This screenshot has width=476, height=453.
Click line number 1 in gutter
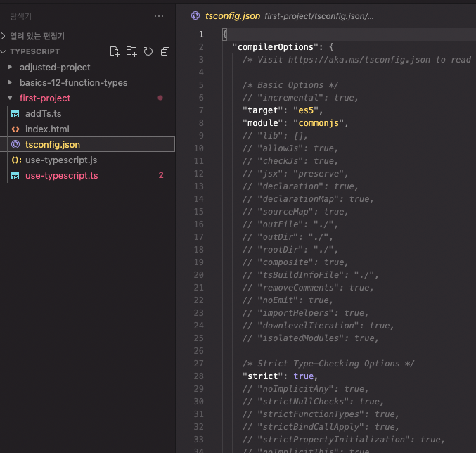click(x=201, y=34)
